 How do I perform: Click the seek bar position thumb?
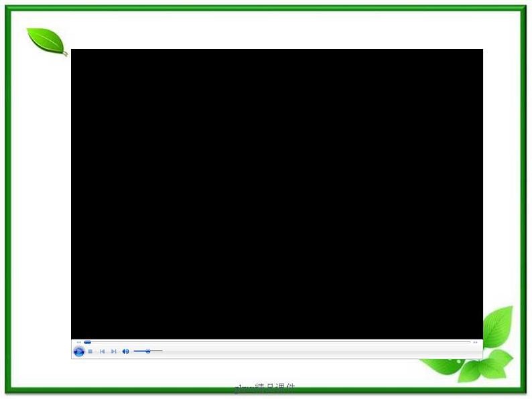(x=87, y=342)
